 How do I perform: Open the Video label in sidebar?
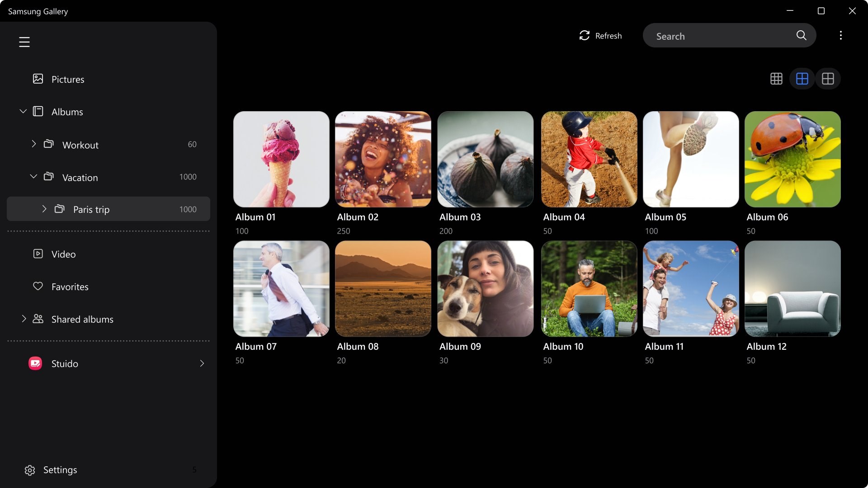tap(64, 254)
